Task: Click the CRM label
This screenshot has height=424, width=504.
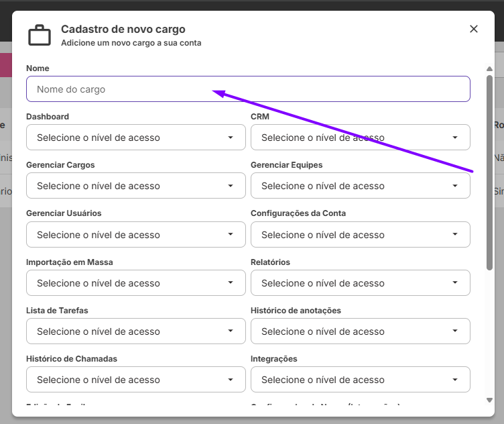Action: [x=260, y=117]
